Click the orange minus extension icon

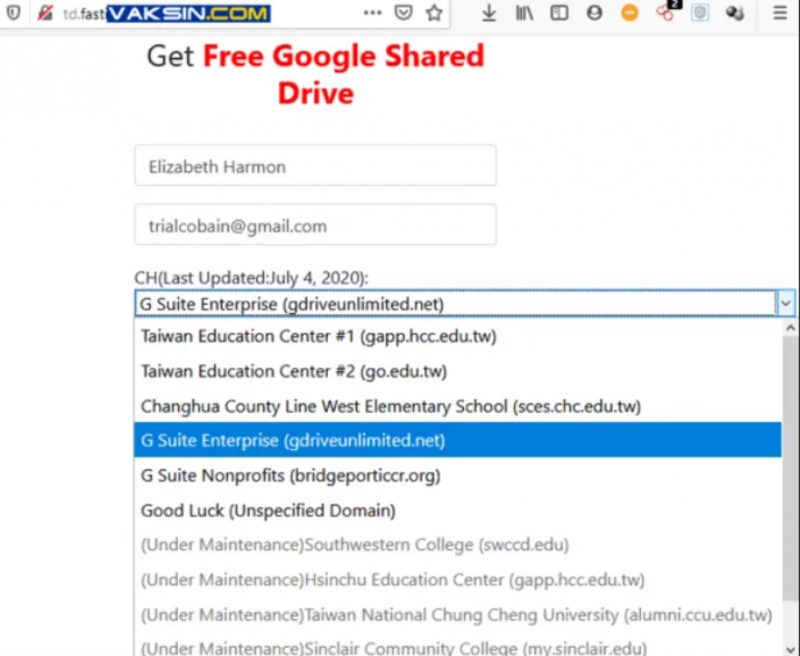pos(630,13)
